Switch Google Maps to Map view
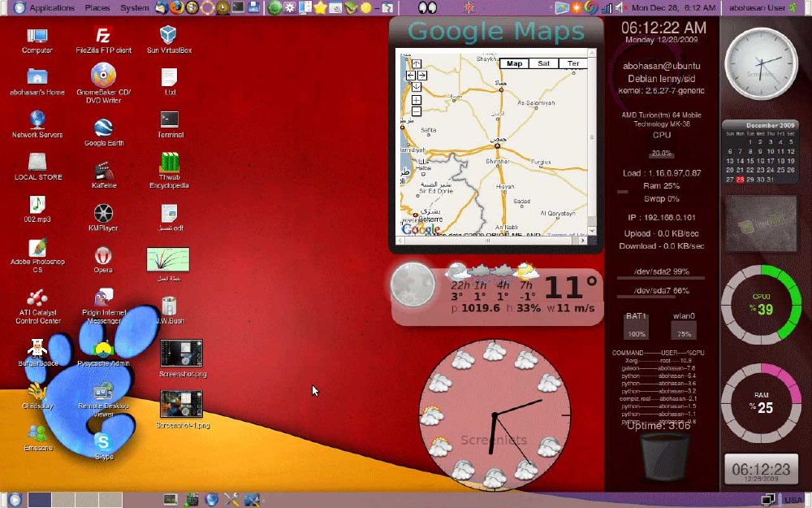The width and height of the screenshot is (812, 508). pos(514,63)
